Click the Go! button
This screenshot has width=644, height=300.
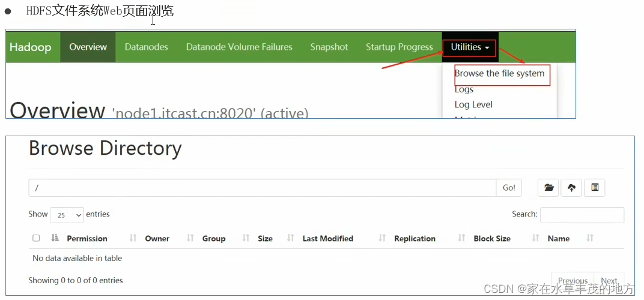click(509, 188)
